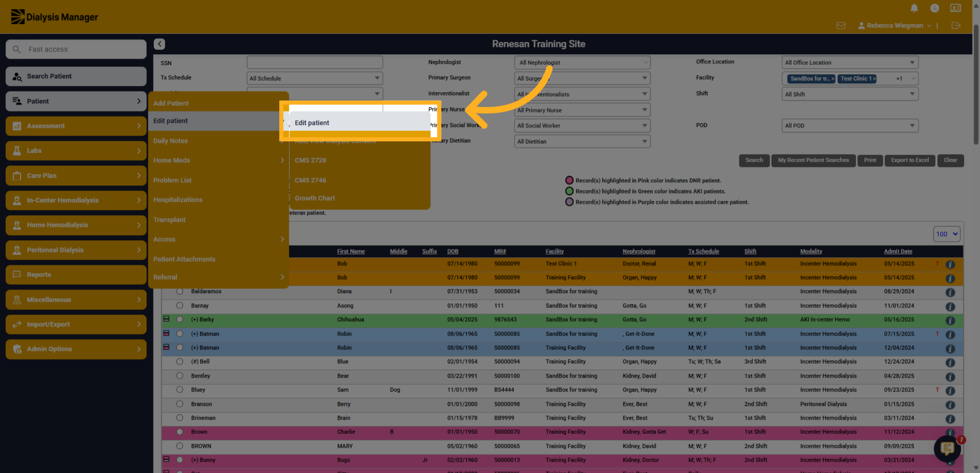Collapse sidebar with the back arrow icon

(159, 44)
